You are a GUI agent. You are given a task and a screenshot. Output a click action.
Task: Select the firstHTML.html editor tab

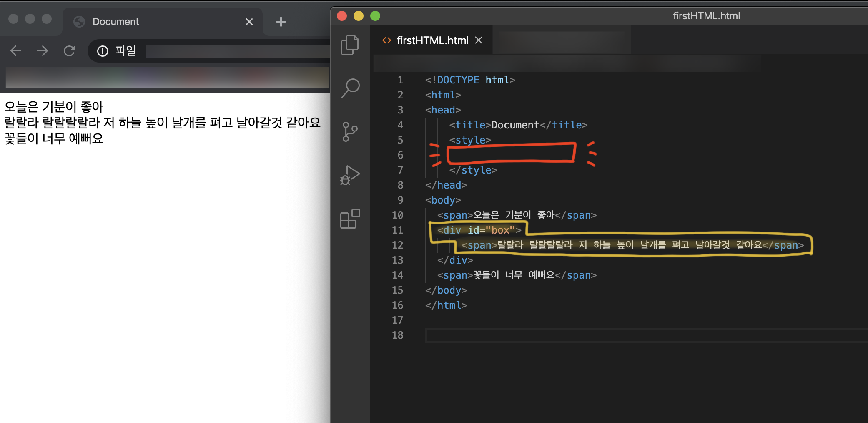click(432, 40)
